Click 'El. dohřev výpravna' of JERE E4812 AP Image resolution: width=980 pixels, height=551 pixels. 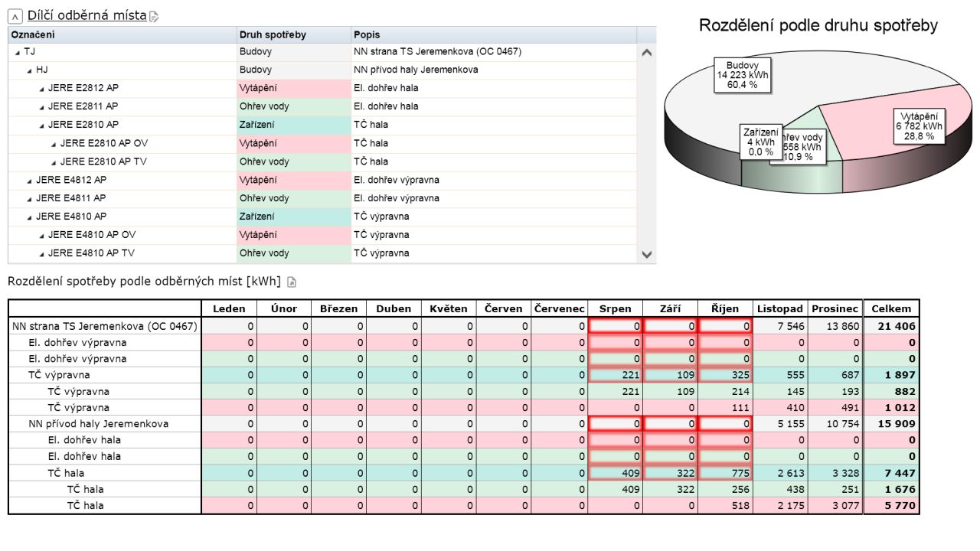click(x=397, y=180)
